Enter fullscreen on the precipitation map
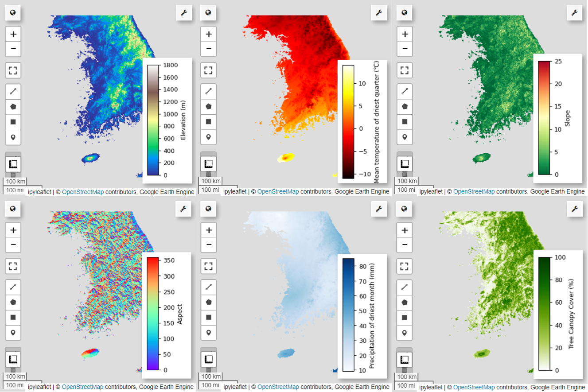Viewport: 588px width, 392px height. [x=209, y=266]
